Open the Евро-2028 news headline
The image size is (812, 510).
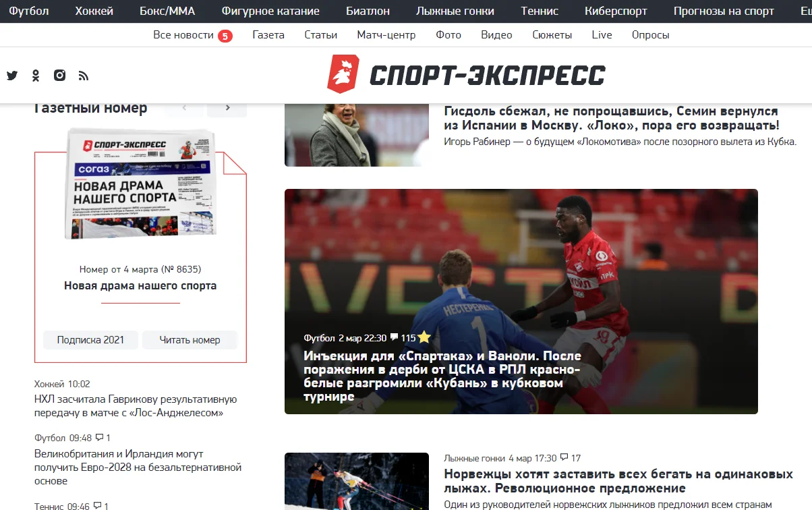tap(138, 468)
